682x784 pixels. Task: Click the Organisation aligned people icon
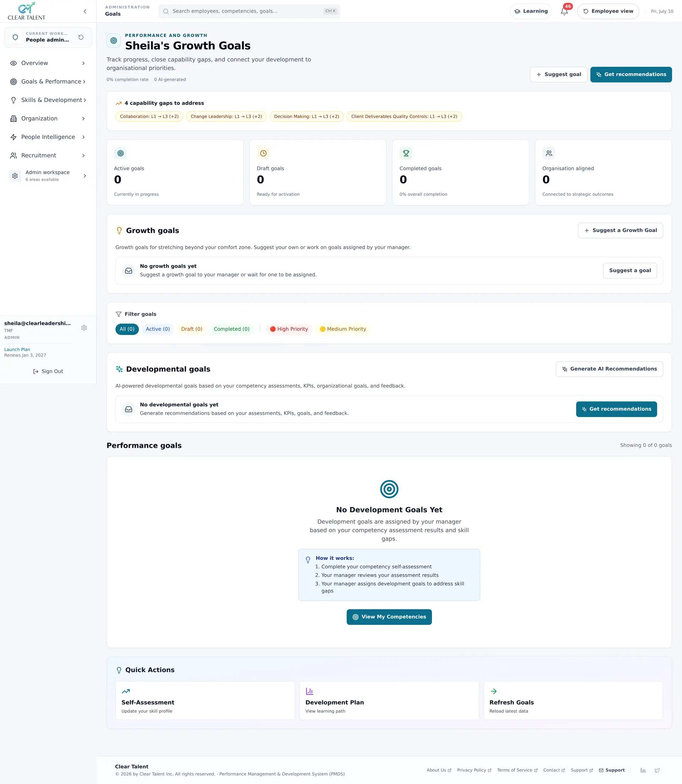[548, 153]
